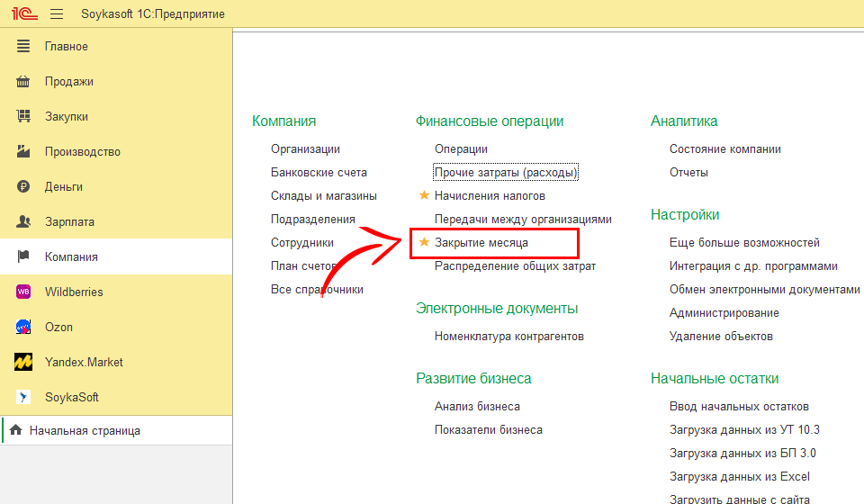
Task: Open Банковские счета list
Action: click(319, 173)
